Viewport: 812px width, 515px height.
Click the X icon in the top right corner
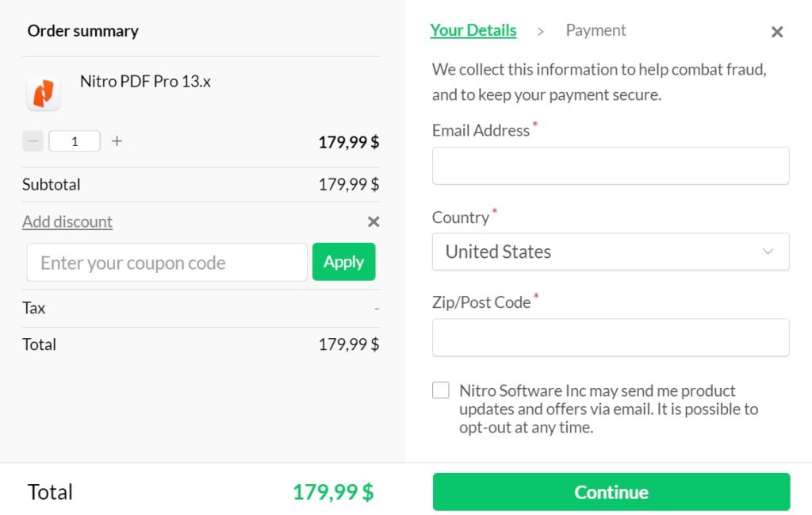pos(776,32)
